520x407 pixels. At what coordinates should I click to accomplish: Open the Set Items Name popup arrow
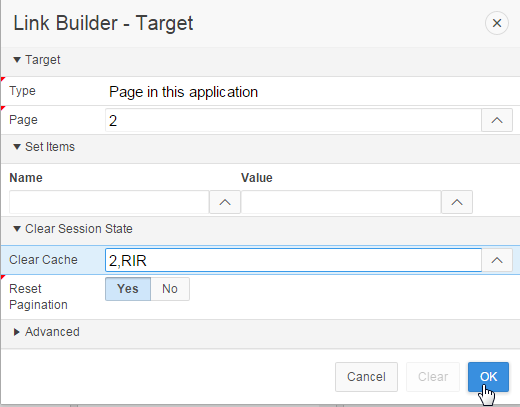click(x=225, y=202)
